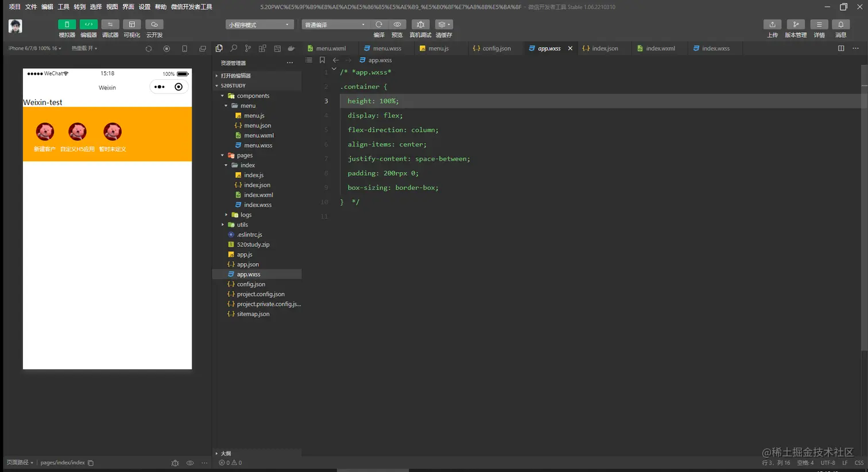The image size is (868, 472).
Task: Toggle the 模拟器 simulator panel button
Action: pyautogui.click(x=67, y=24)
